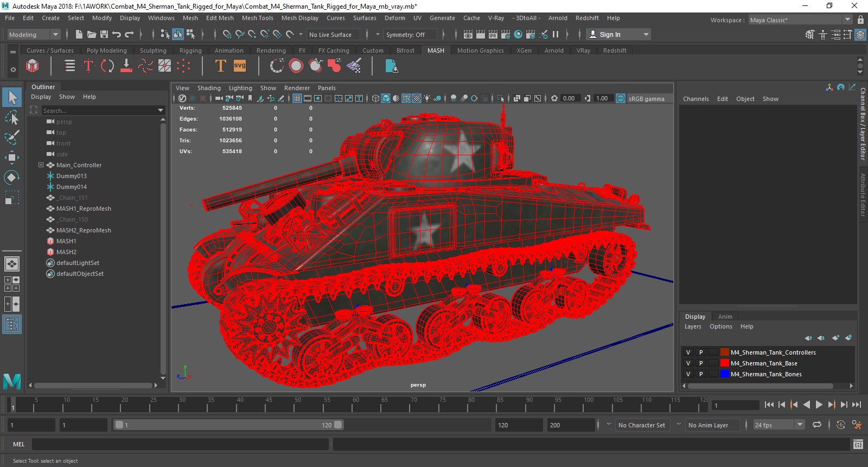Open the Attribute Editor side tab
The image size is (868, 467).
(863, 194)
